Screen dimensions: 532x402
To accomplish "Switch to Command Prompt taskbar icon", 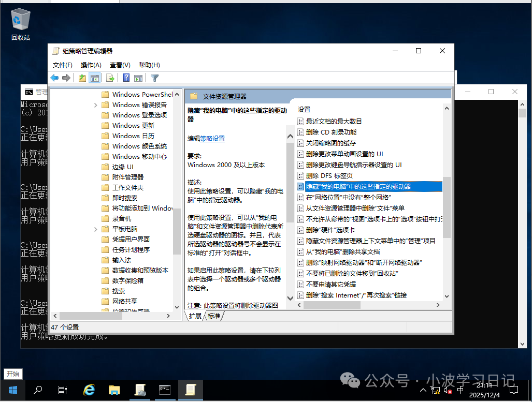I will click(165, 390).
